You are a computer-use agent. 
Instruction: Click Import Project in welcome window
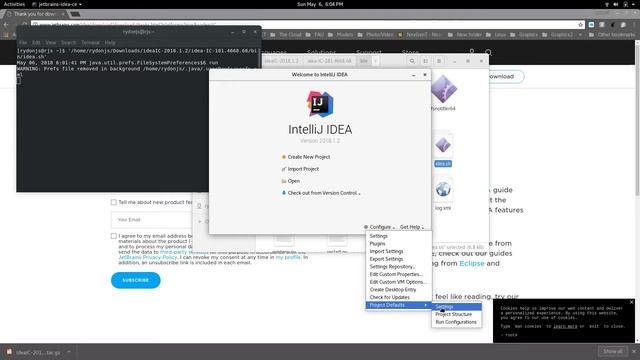[x=303, y=169]
